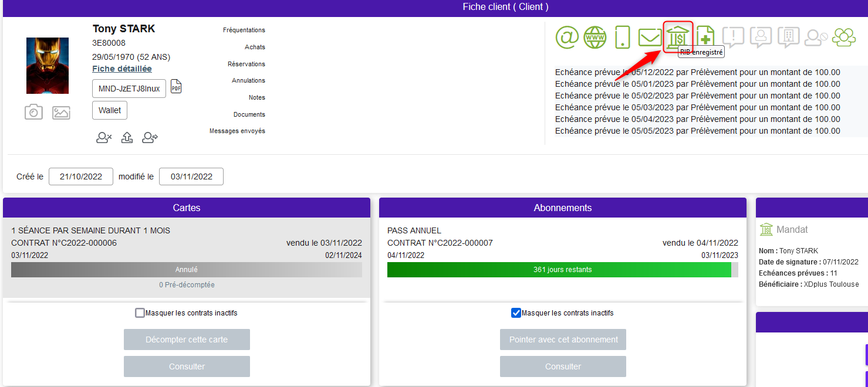Click the Echéances prévues : 11 line

click(799, 273)
